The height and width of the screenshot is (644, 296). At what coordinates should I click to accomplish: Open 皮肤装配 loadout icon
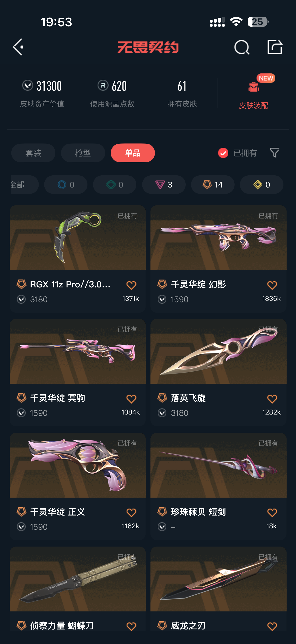[x=254, y=87]
